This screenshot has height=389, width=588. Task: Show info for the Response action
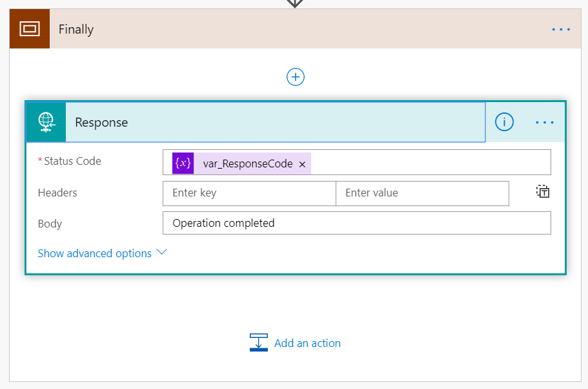tap(504, 122)
